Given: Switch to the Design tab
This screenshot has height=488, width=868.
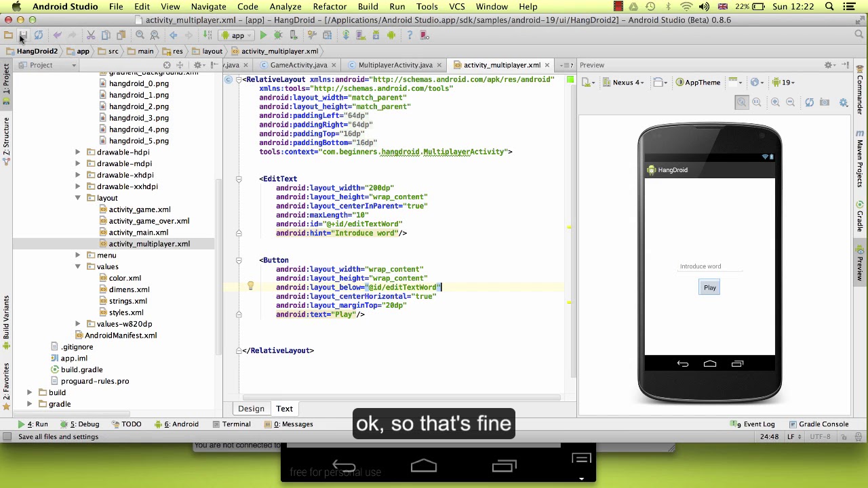Looking at the screenshot, I should (x=251, y=409).
